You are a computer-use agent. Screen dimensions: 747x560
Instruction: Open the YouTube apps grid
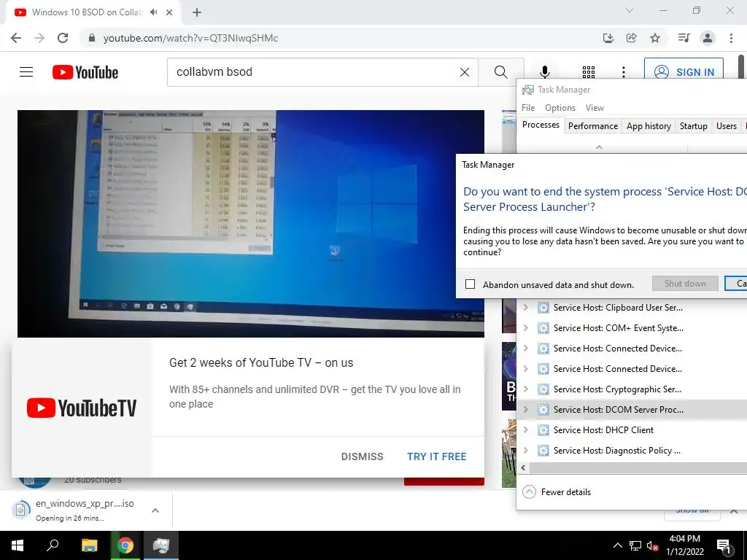pyautogui.click(x=589, y=72)
